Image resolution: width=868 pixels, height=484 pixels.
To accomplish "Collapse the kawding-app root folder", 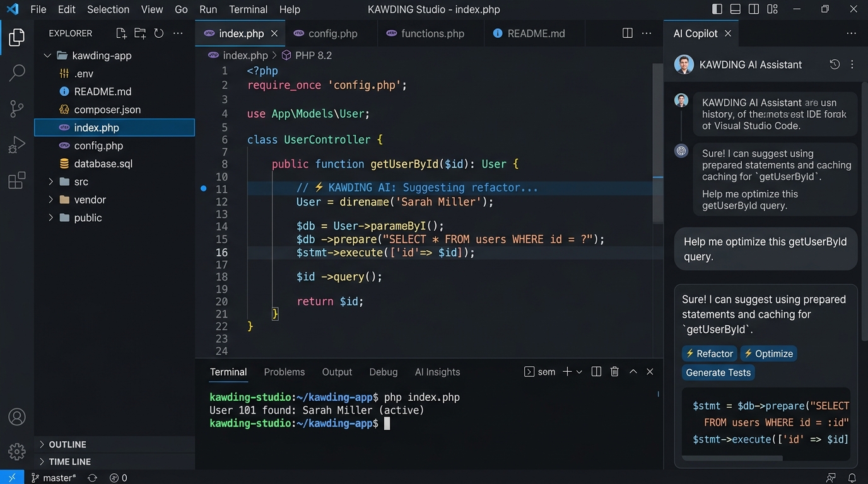I will 47,55.
